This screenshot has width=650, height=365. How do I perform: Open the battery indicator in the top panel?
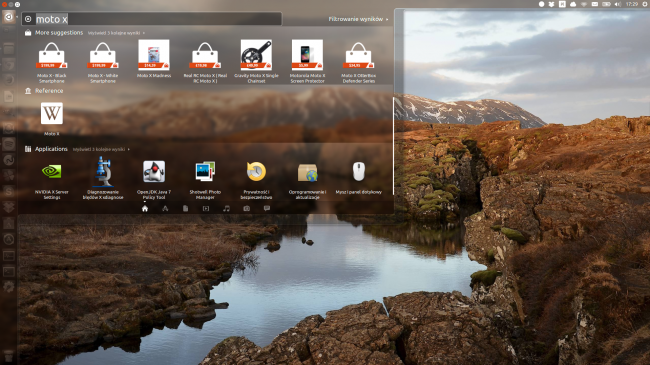click(x=606, y=4)
